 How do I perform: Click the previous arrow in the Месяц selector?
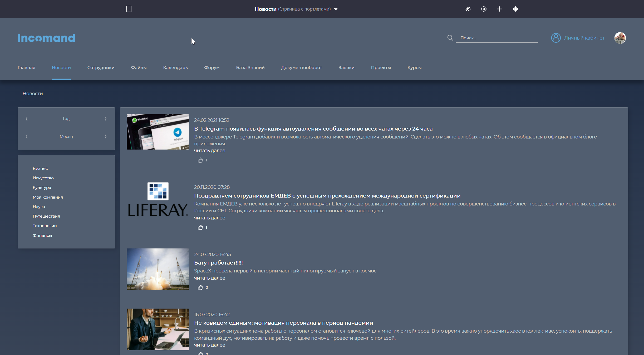(27, 136)
